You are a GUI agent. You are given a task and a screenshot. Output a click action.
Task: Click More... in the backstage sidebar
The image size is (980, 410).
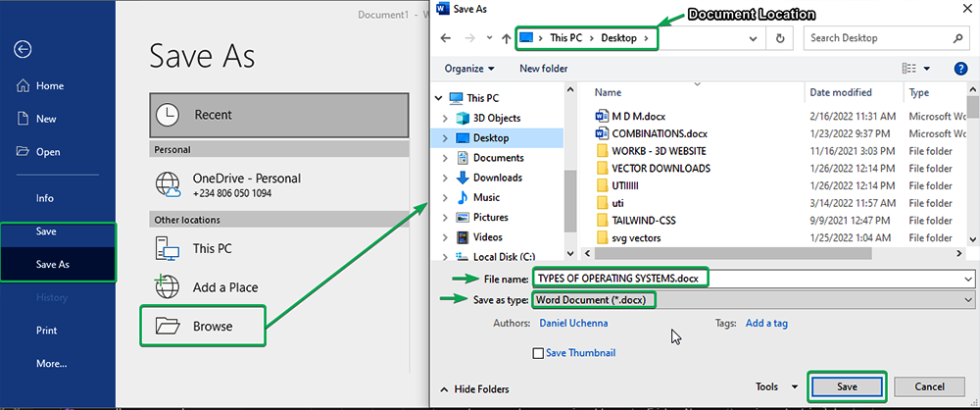click(x=51, y=364)
